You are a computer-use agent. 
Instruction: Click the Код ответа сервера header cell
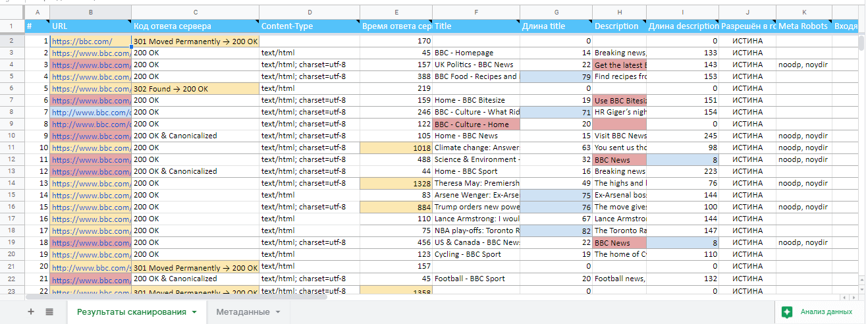(x=194, y=26)
